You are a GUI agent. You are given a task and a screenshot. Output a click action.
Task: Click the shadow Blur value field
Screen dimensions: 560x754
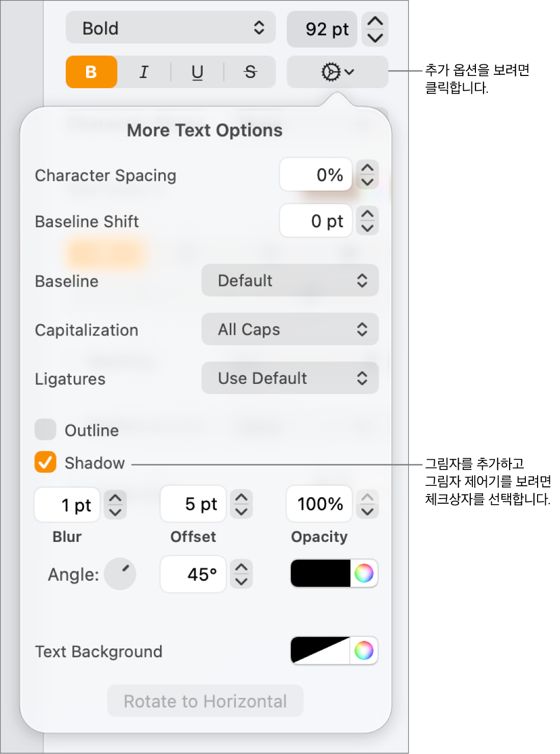coord(67,505)
